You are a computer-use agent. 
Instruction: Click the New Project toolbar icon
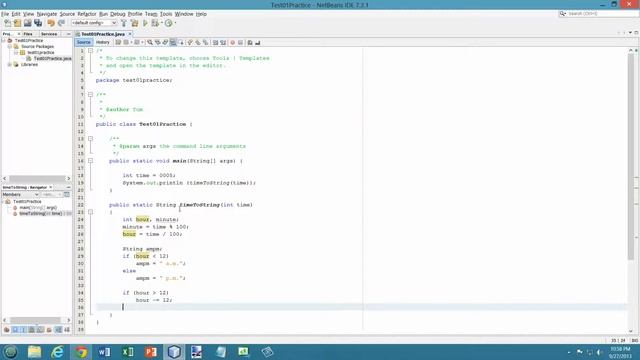(x=17, y=23)
